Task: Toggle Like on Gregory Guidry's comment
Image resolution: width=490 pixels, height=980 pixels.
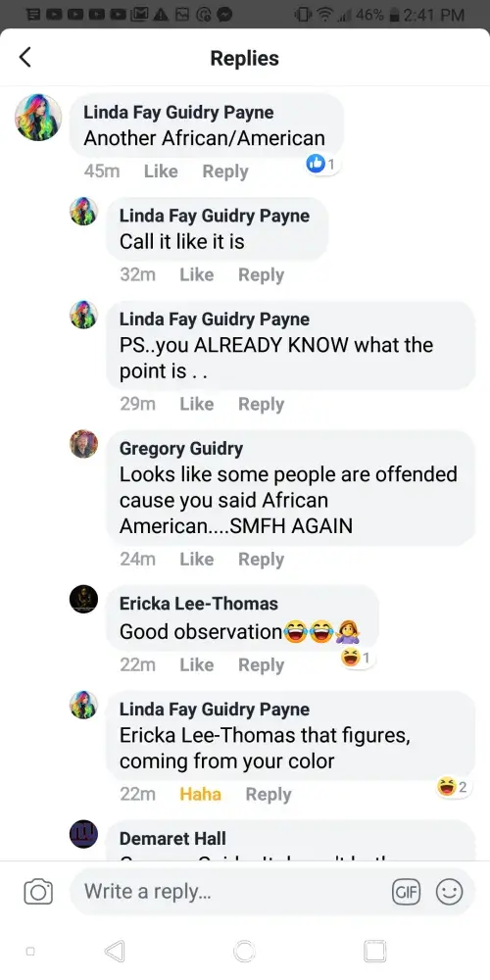Action: click(x=196, y=559)
